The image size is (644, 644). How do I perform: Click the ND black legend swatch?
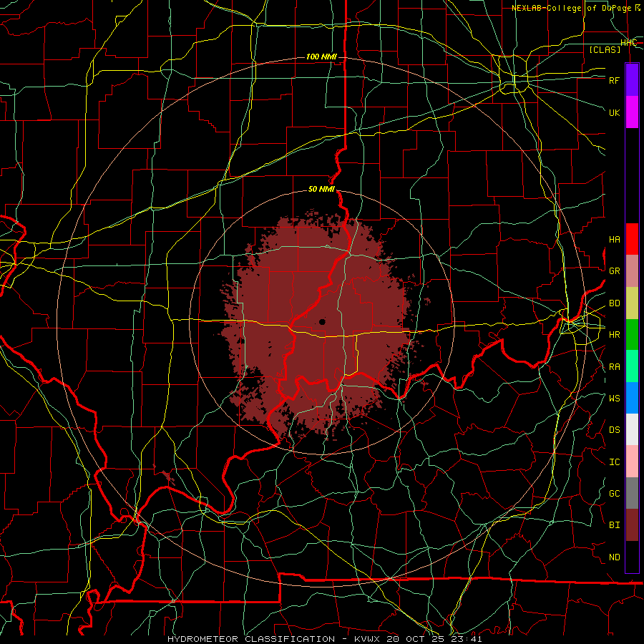[x=632, y=557]
